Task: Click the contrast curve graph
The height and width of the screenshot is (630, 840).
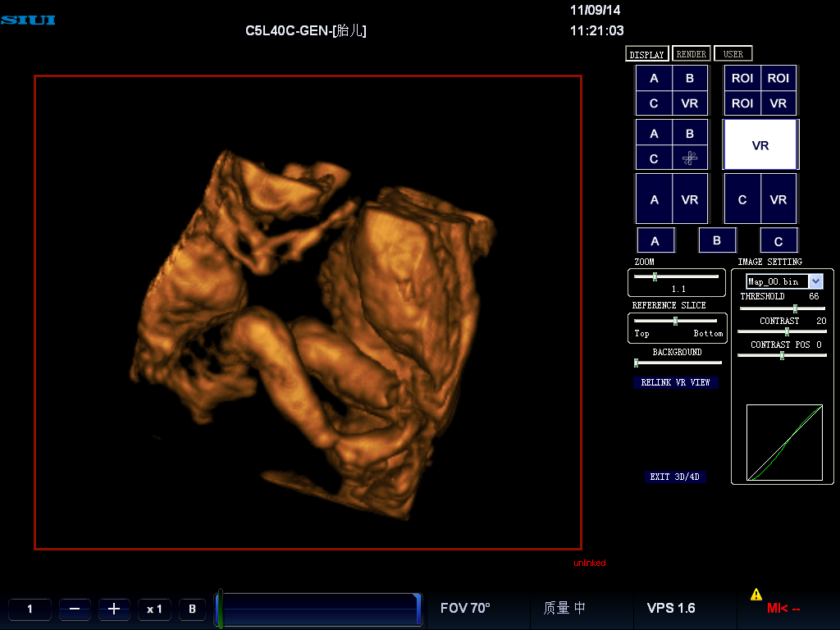Action: pos(783,442)
